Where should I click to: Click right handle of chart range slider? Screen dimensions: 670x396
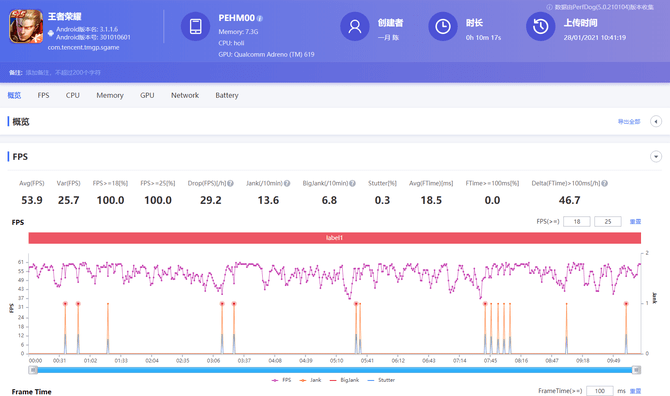tap(636, 370)
